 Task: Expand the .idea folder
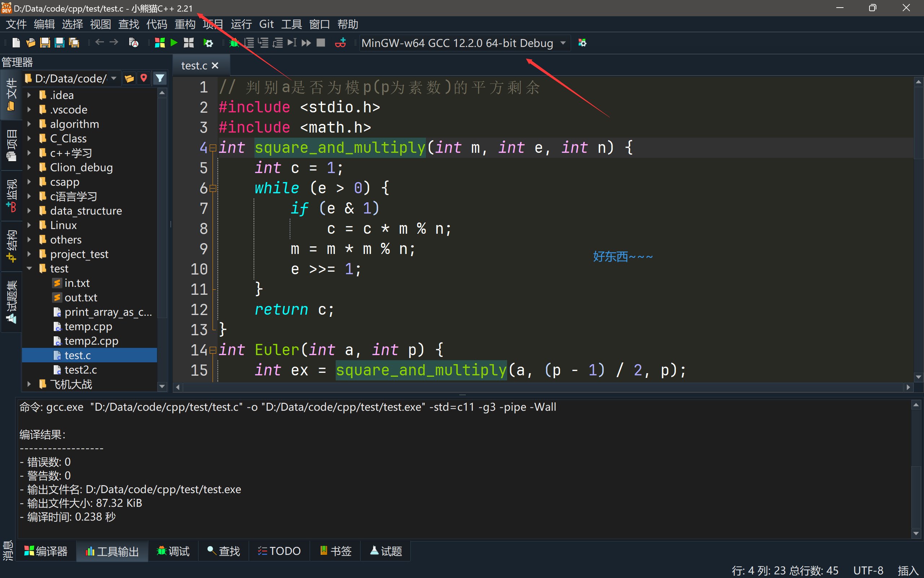[29, 95]
